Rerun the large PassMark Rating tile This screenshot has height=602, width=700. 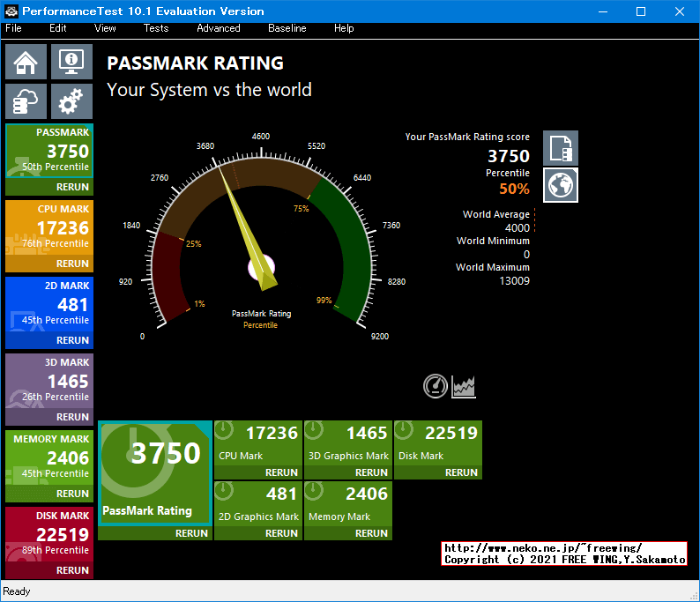[191, 533]
